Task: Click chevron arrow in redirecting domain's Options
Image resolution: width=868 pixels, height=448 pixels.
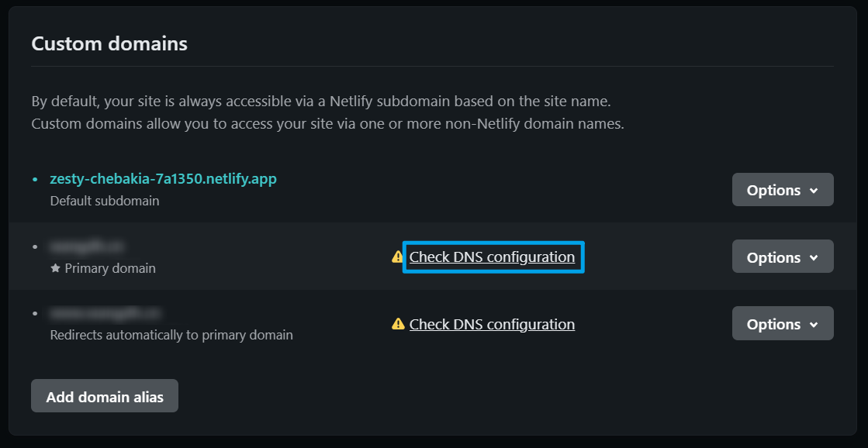Action: point(813,324)
